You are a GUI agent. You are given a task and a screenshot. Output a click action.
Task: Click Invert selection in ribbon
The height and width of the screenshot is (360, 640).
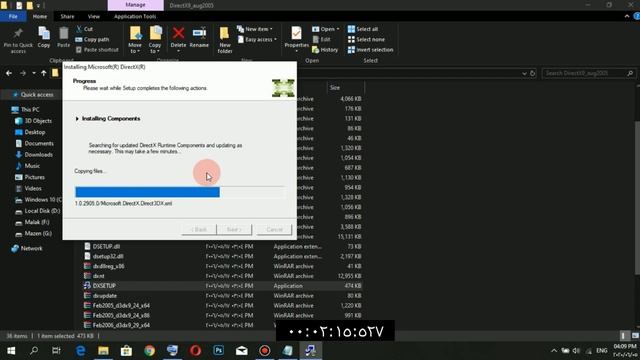click(370, 50)
